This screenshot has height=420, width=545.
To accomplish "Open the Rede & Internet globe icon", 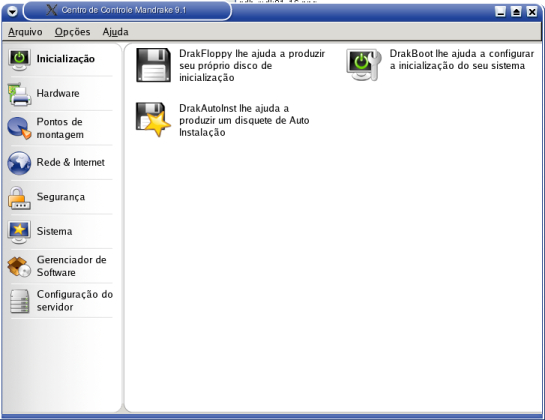I will click(19, 163).
